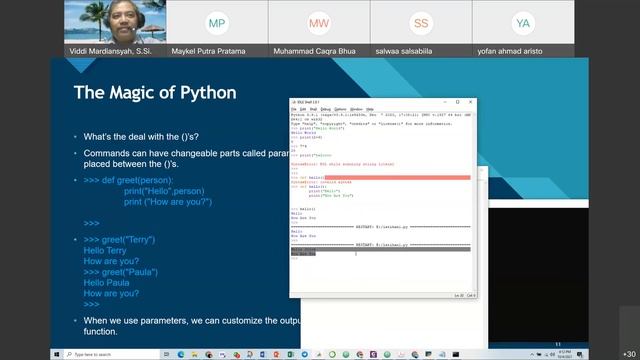Open the black terminal icon in taskbar
This screenshot has height=360, width=640.
click(456, 354)
